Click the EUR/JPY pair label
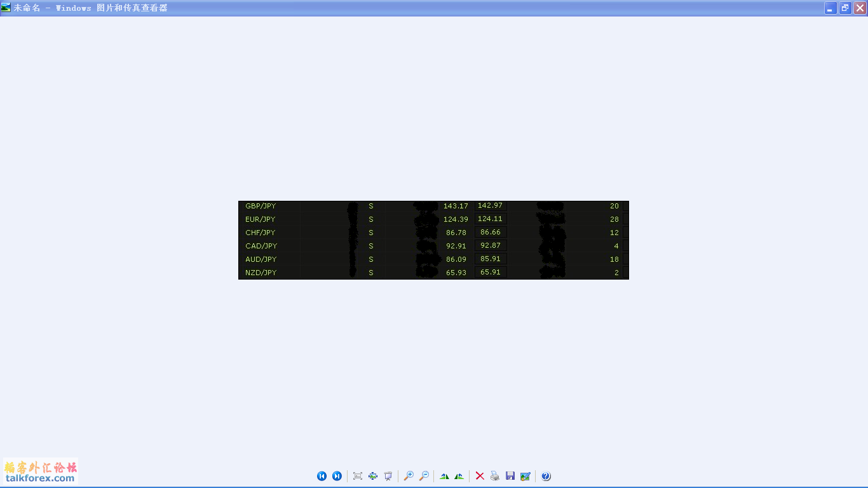The image size is (868, 488). (261, 219)
